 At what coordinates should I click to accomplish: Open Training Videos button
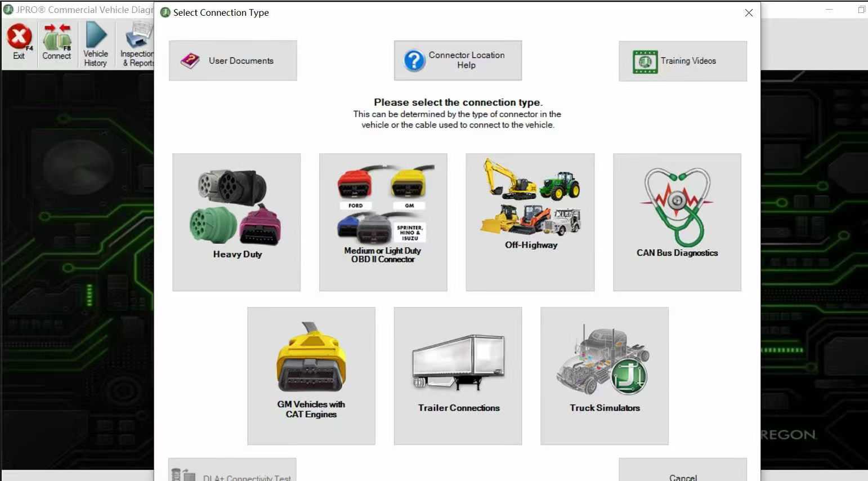point(683,61)
